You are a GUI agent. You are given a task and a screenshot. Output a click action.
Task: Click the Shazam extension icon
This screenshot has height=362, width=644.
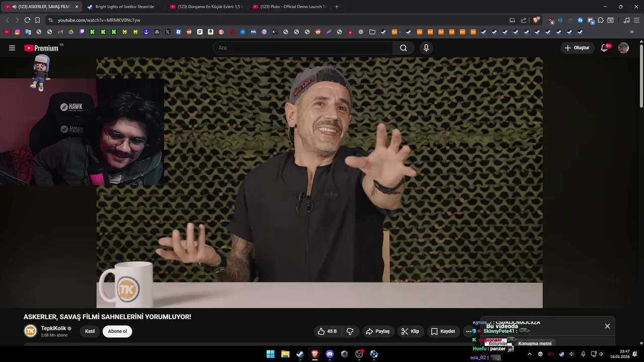(580, 20)
